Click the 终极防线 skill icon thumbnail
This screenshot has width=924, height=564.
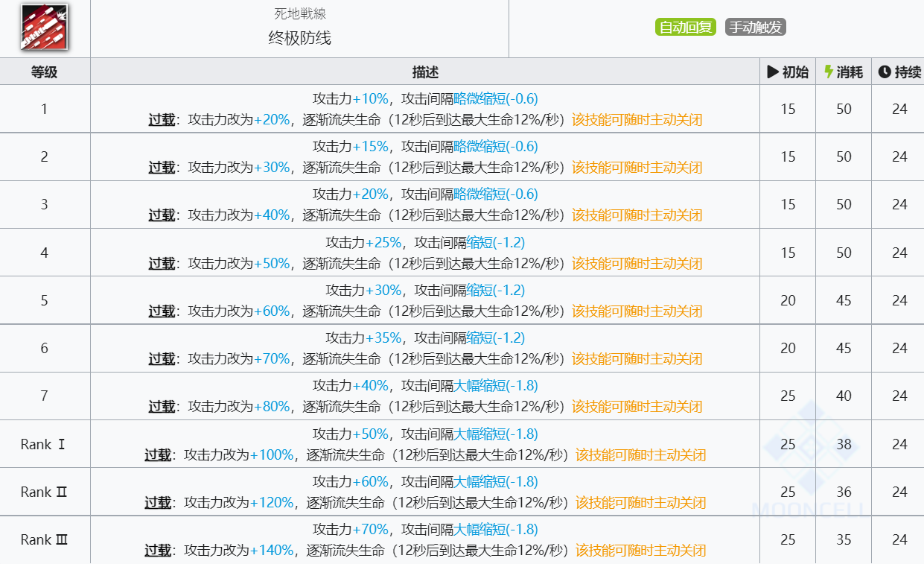coord(44,28)
